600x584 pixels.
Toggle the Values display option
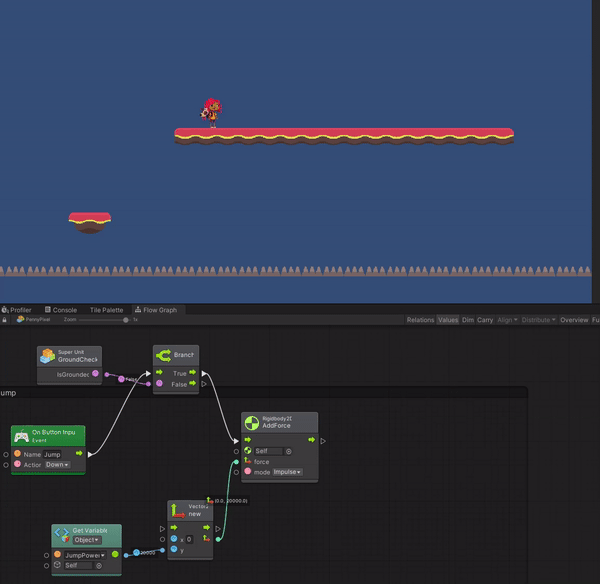(x=448, y=320)
